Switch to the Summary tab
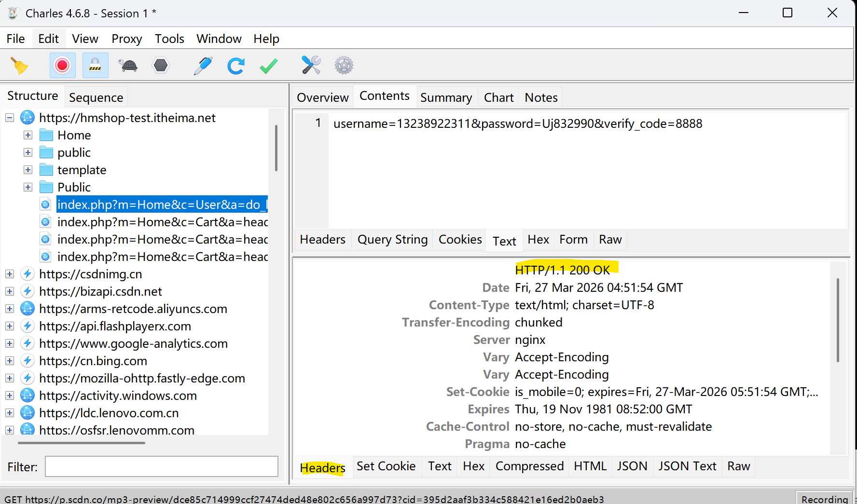Screen dimensions: 857x504 (446, 97)
